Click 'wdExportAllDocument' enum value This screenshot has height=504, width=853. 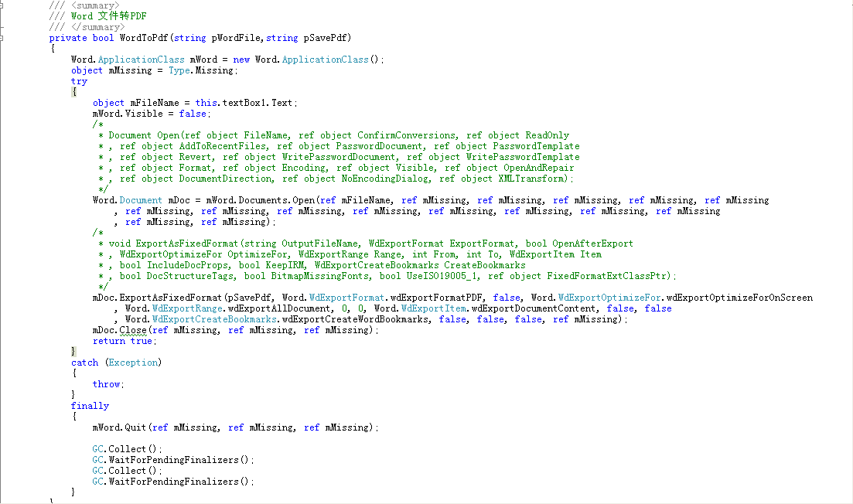(x=279, y=308)
